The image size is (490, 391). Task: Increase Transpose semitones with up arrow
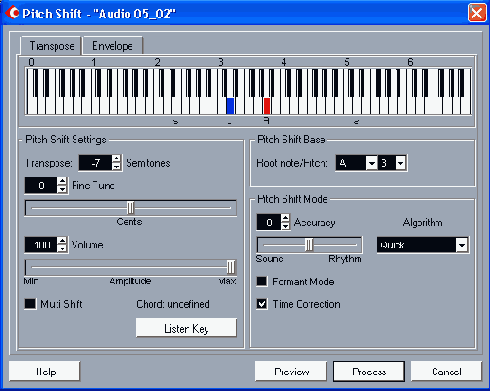coord(116,159)
